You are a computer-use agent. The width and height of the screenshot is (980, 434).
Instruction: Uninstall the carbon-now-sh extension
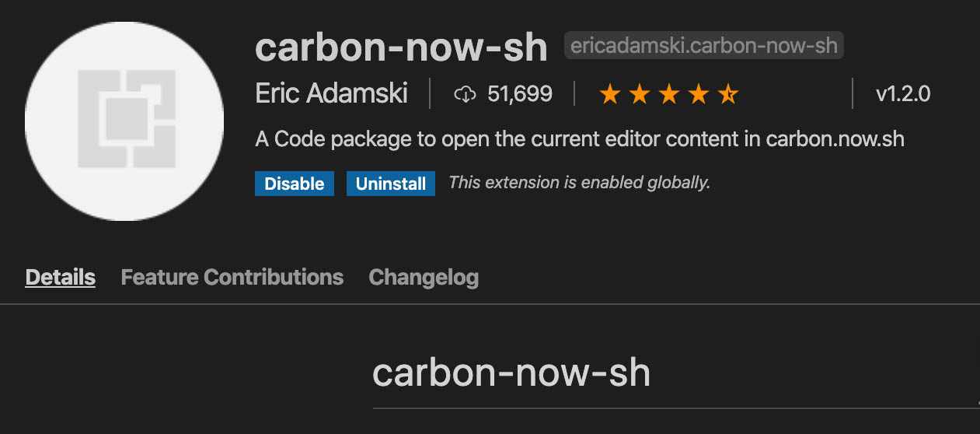point(391,184)
